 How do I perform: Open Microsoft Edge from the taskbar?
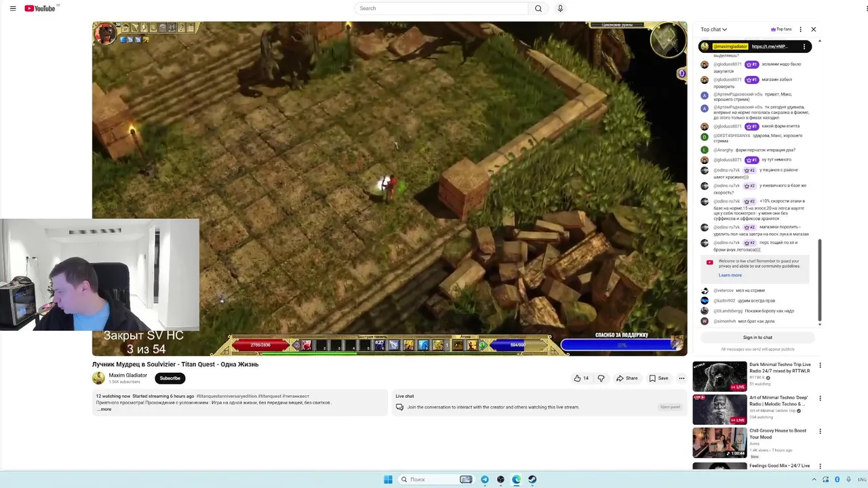point(517,479)
